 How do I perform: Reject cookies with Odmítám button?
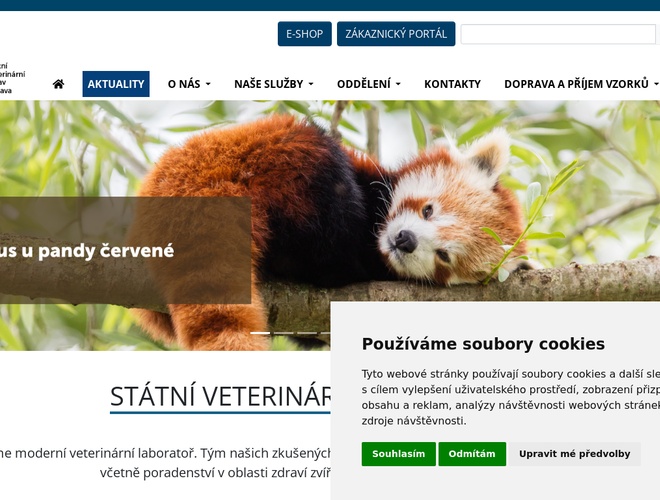[x=472, y=454]
